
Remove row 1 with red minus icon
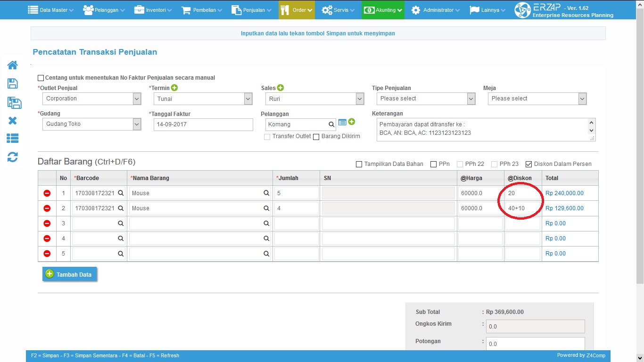tap(47, 193)
